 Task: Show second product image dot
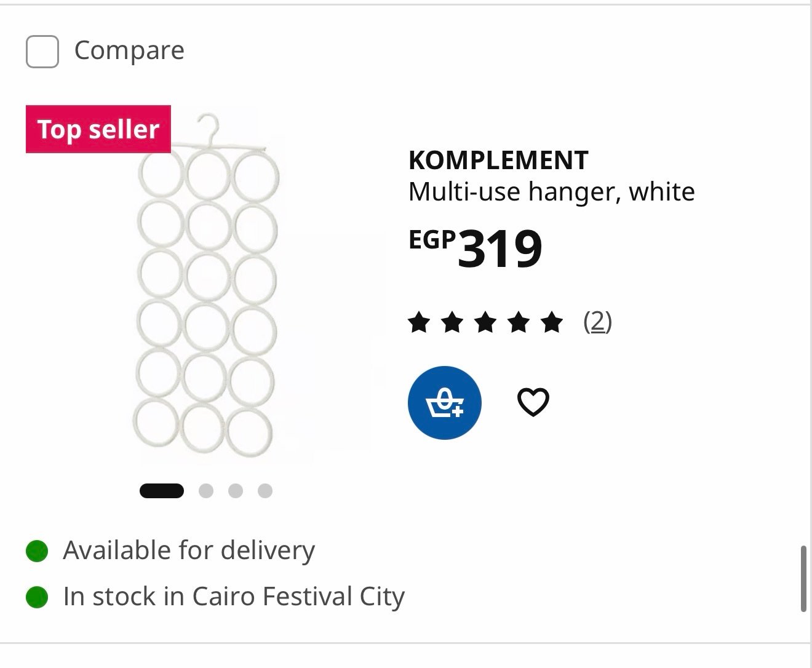(x=206, y=491)
